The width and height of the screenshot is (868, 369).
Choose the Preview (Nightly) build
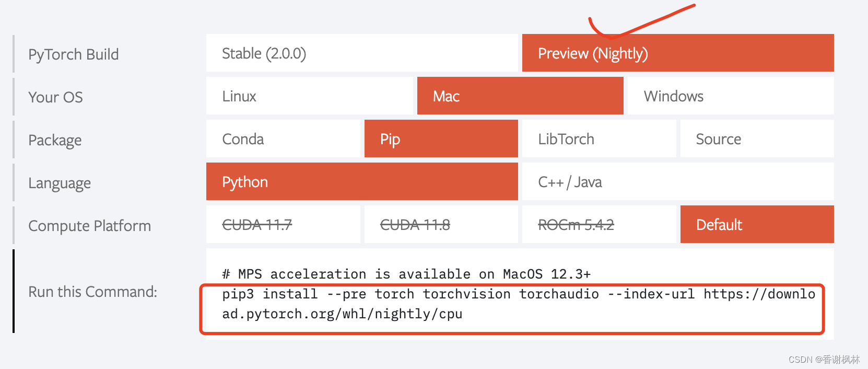point(677,53)
